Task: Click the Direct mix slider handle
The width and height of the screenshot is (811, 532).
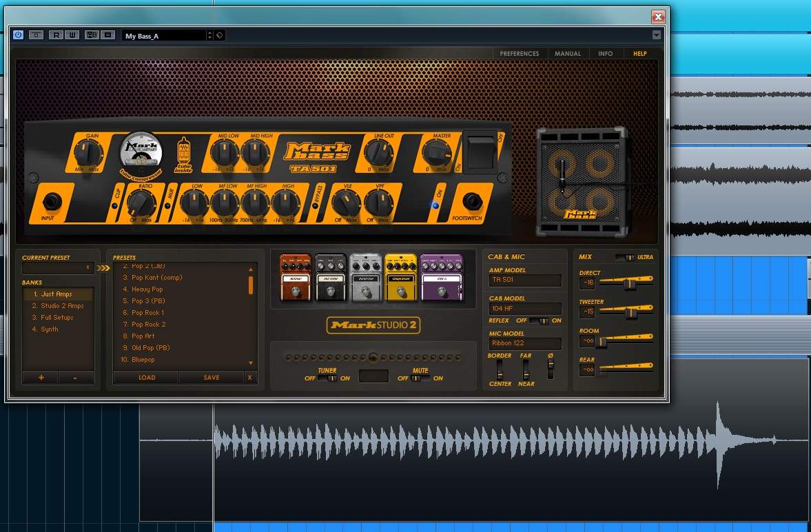Action: click(x=628, y=283)
